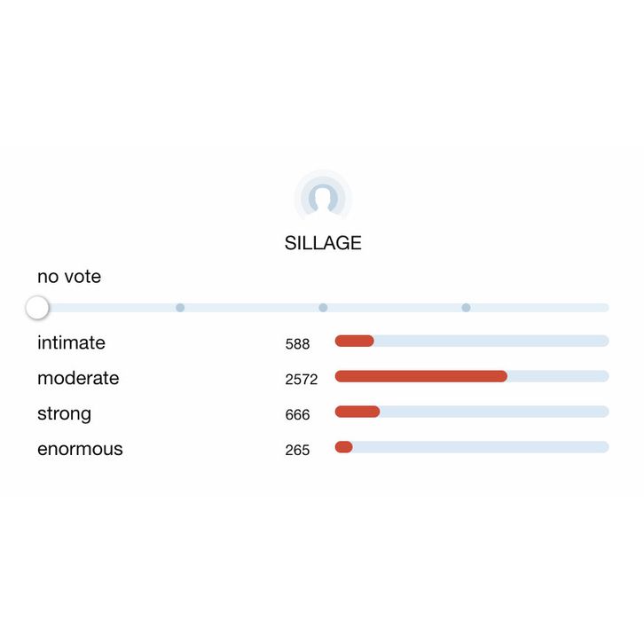Select the third dot on the vote slider
This screenshot has height=644, width=644.
pyautogui.click(x=466, y=308)
